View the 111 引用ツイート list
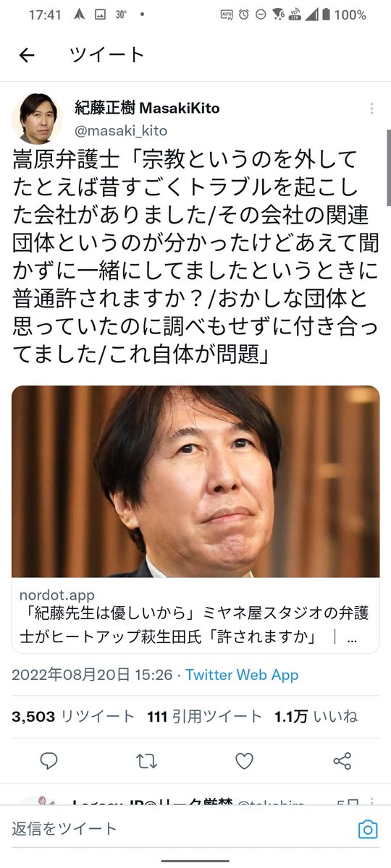This screenshot has width=391, height=868. [x=204, y=716]
